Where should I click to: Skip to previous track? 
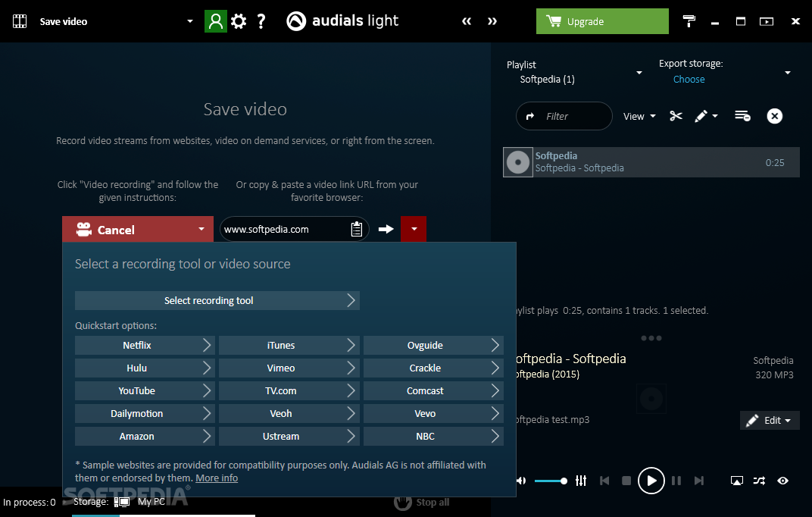point(604,481)
